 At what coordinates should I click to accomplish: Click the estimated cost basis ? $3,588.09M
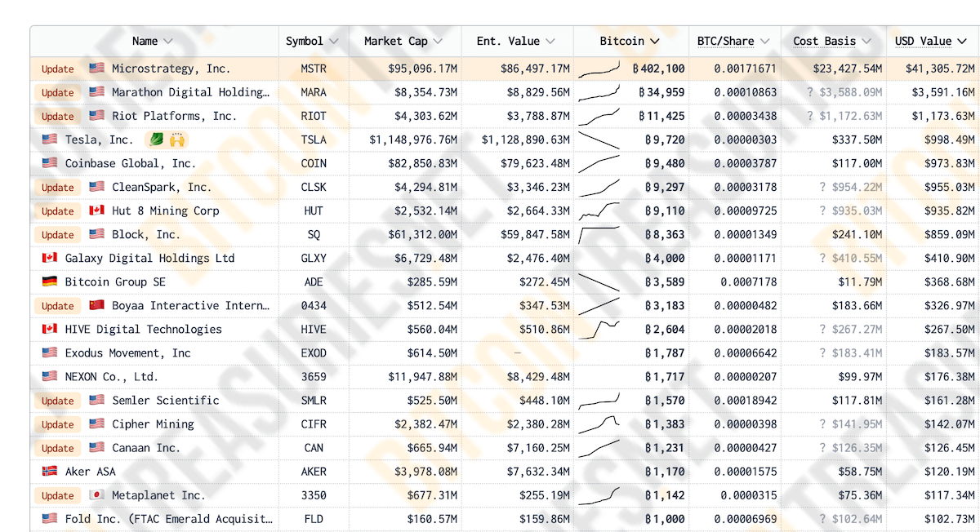tap(844, 92)
